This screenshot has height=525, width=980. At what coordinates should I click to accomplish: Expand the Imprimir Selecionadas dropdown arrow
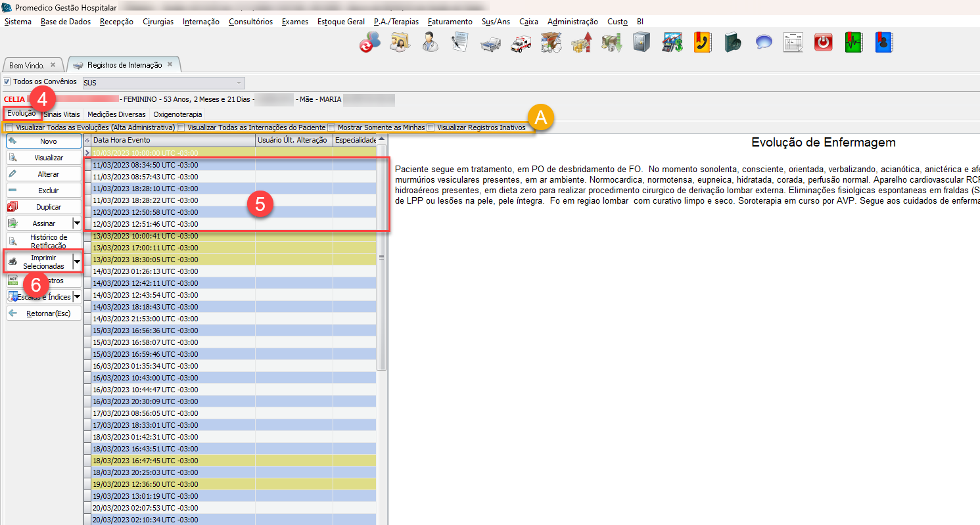pos(77,262)
